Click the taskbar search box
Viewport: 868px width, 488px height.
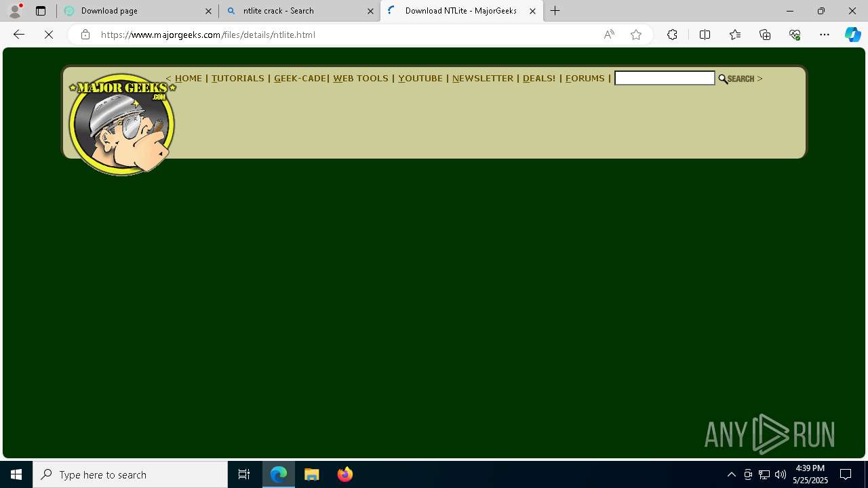pyautogui.click(x=130, y=474)
